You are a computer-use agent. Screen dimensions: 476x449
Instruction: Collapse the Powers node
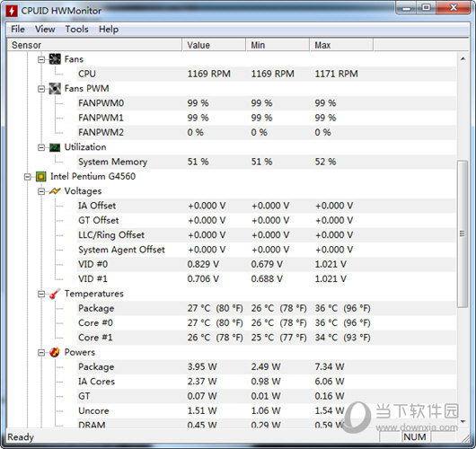[41, 352]
